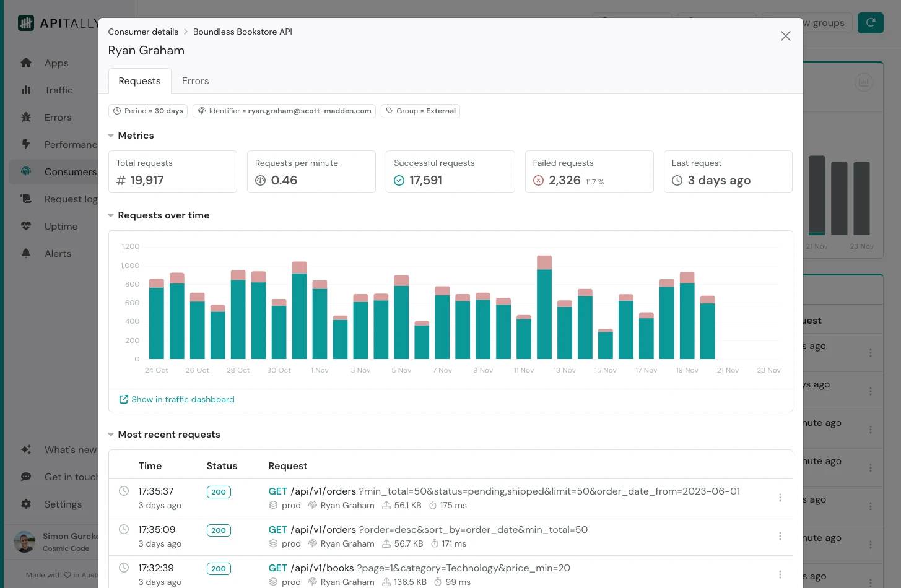Screen dimensions: 901x588
Task: Close the consumer details dialog
Action: (785, 36)
